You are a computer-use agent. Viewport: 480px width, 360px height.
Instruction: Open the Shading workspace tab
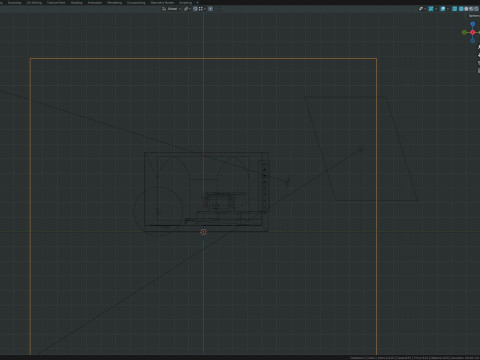pos(77,3)
